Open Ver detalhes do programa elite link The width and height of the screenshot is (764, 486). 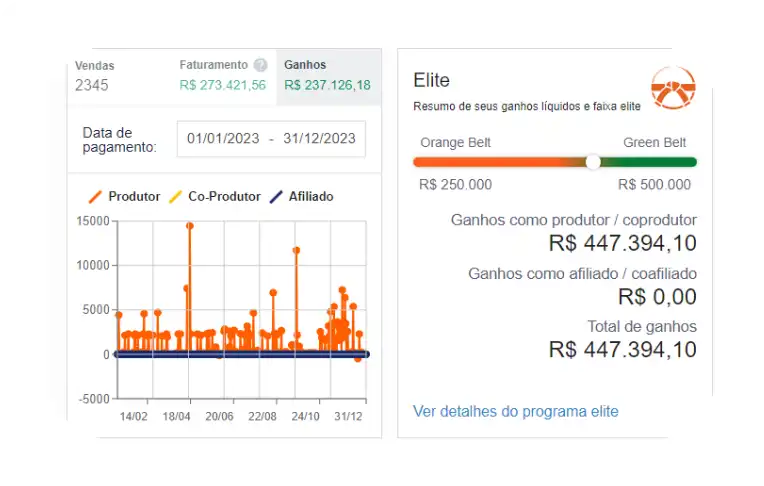coord(515,411)
